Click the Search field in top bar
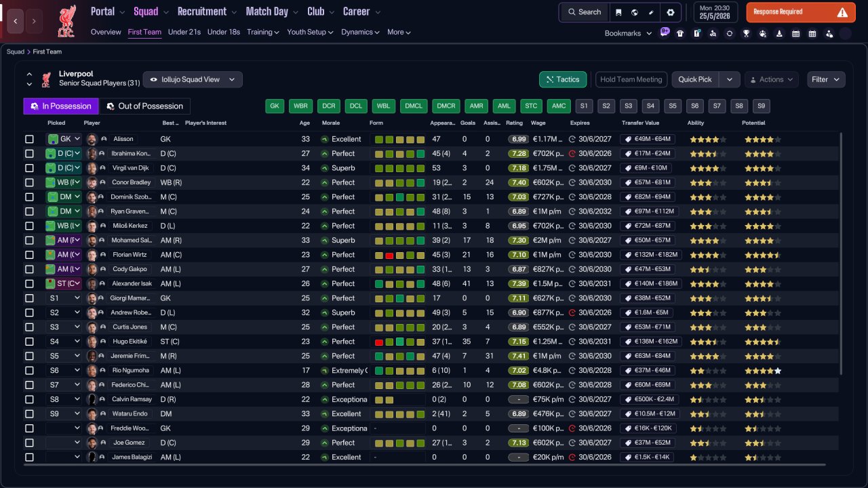Screen dimensions: 868x488 pyautogui.click(x=585, y=12)
